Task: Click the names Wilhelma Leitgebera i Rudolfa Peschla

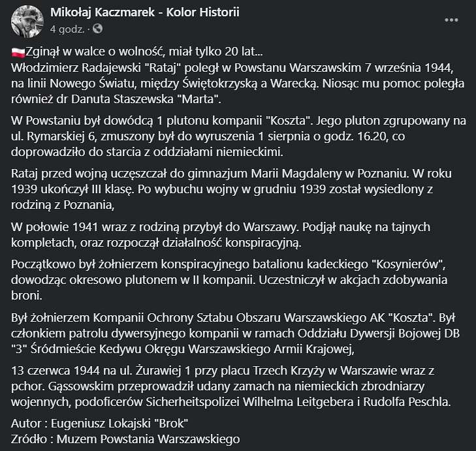Action: point(346,402)
